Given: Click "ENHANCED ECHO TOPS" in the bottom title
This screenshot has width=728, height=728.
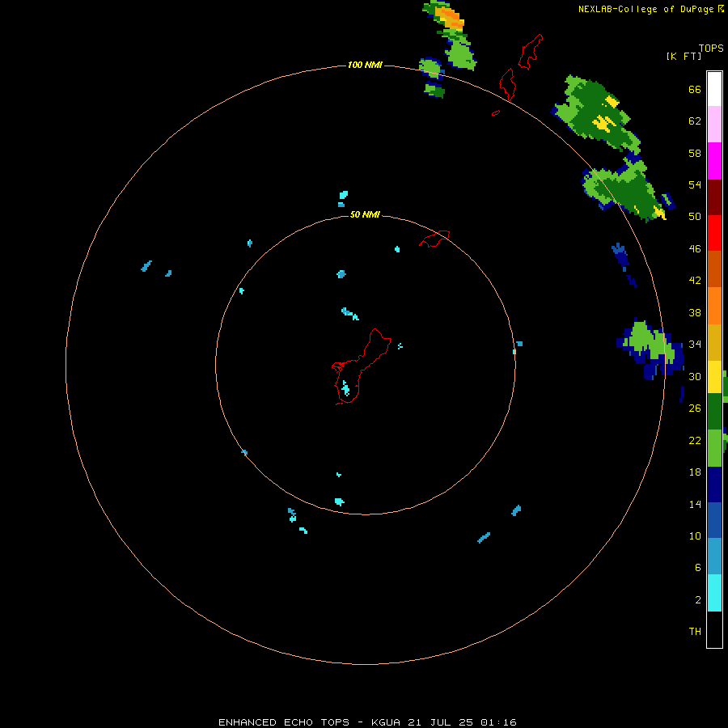Looking at the screenshot, I should coord(284,722).
